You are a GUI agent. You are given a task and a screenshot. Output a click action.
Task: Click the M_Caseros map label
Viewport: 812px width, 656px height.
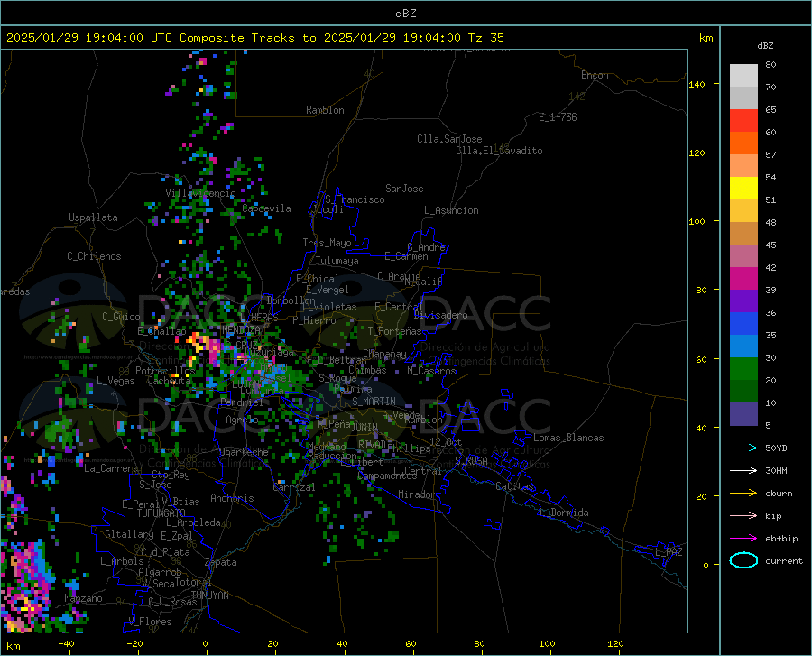(x=431, y=371)
